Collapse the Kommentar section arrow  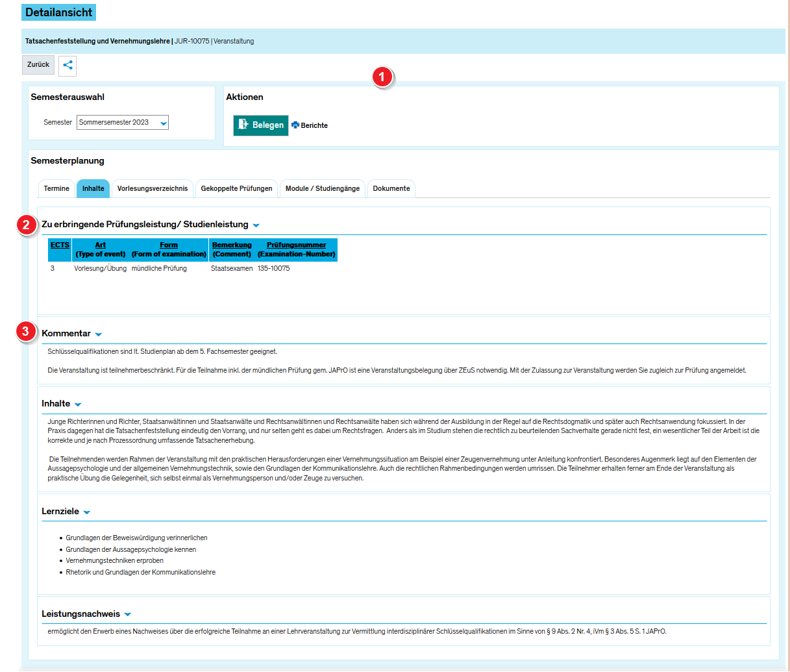99,334
